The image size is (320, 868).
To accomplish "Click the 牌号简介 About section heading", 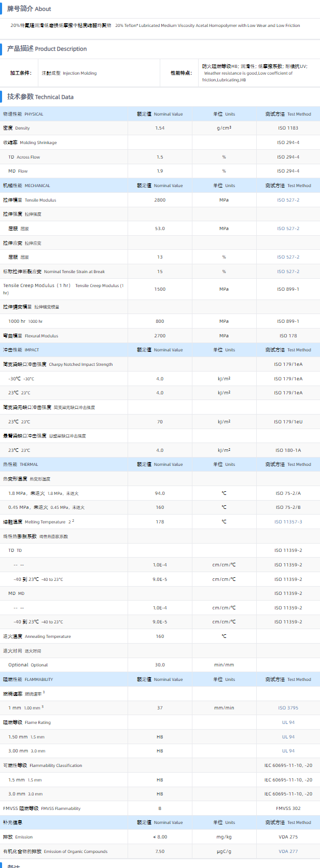I will pos(29,9).
